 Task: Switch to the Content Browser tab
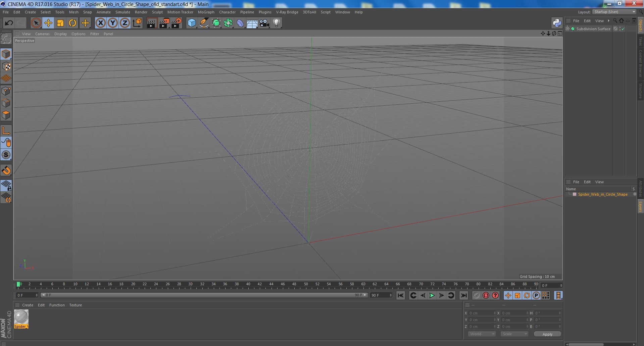point(640,64)
